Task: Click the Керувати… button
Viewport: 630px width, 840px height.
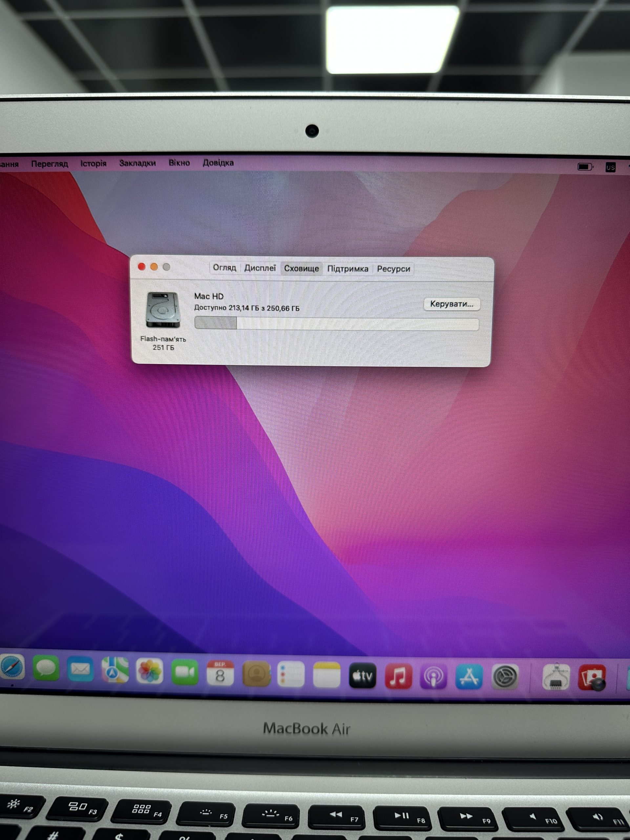Action: click(x=451, y=304)
